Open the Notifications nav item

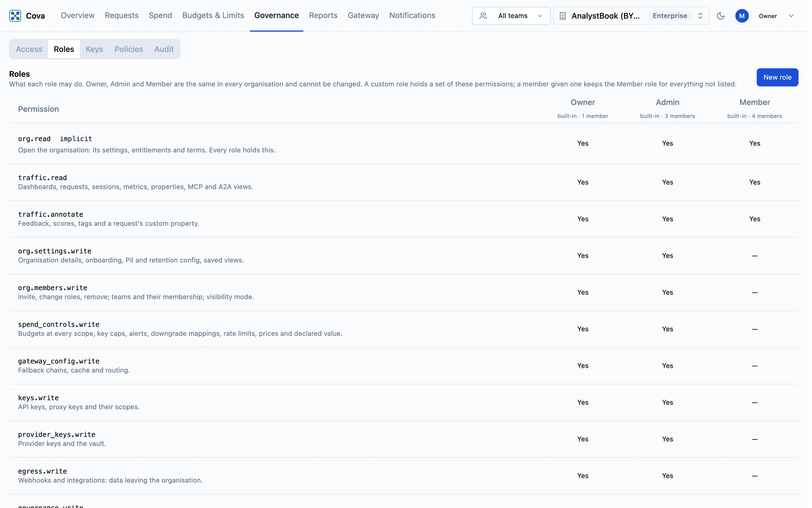[412, 16]
